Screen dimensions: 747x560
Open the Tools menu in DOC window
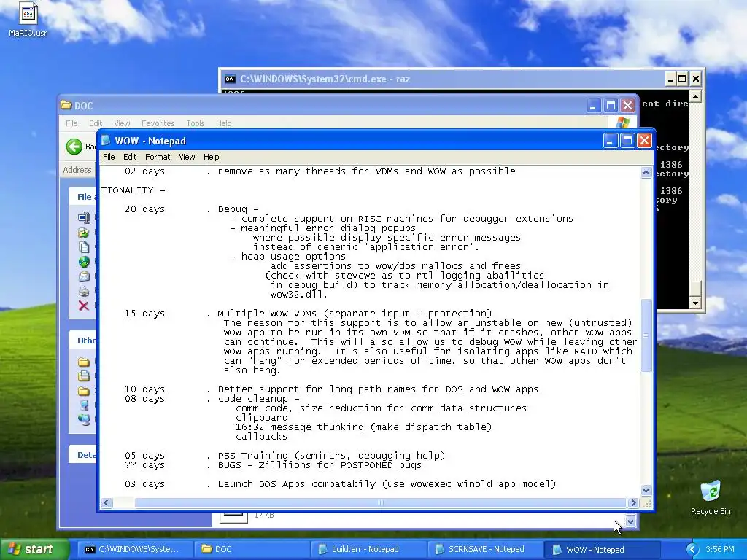(x=196, y=123)
